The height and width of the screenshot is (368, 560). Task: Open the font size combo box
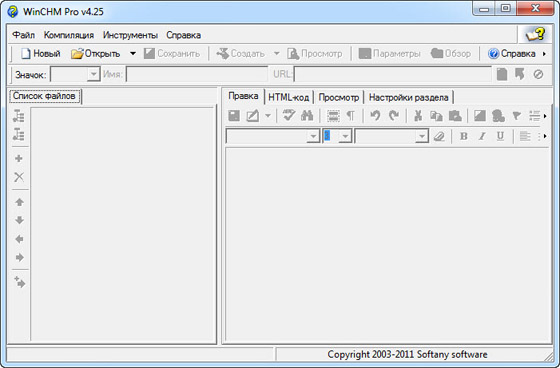tap(337, 136)
